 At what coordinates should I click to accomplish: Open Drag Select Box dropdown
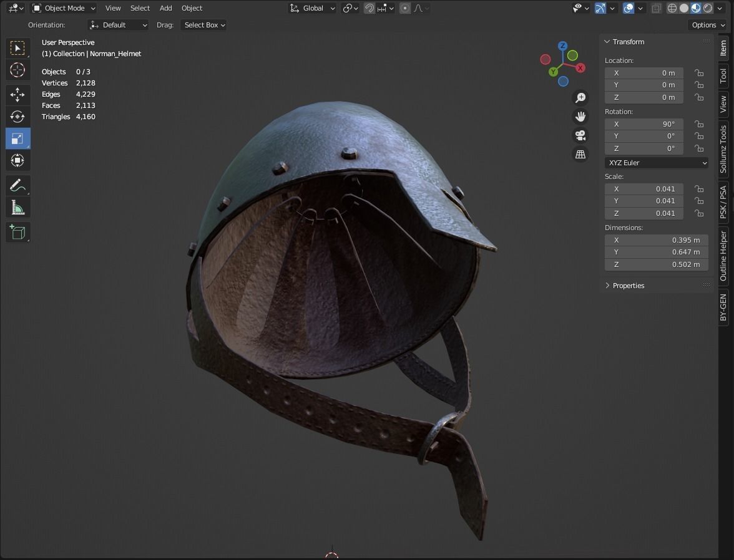(x=204, y=25)
